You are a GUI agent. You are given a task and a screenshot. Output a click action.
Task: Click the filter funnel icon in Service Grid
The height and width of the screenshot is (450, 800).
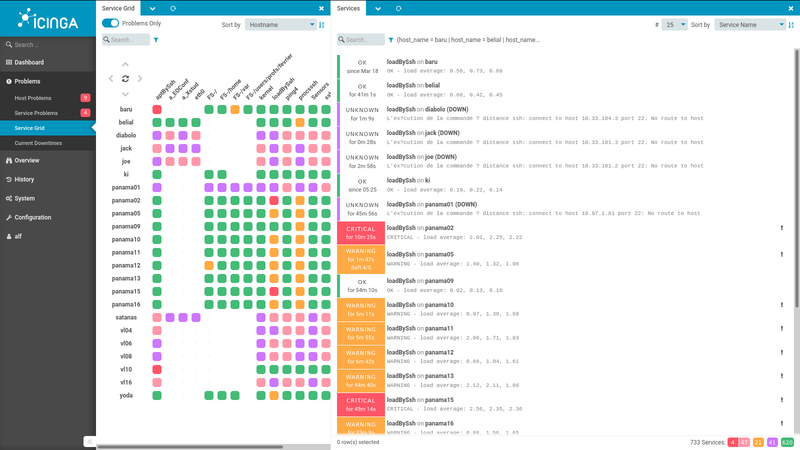pyautogui.click(x=156, y=40)
